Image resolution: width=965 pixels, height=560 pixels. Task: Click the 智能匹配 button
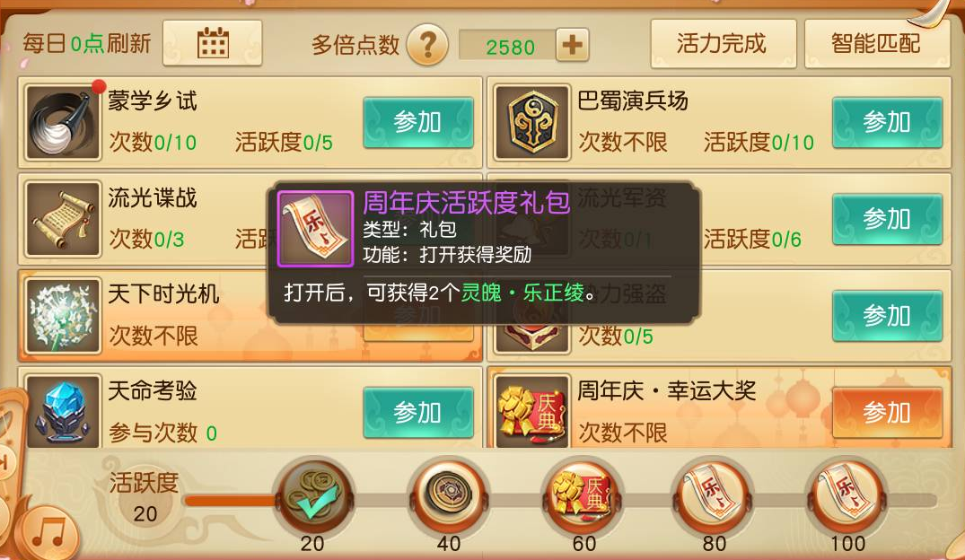876,44
